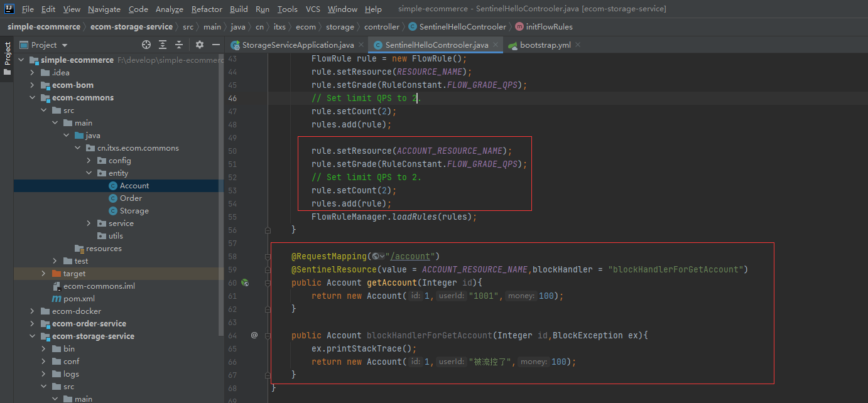The image size is (868, 403).
Task: Click the controller breadcrumb
Action: point(382,27)
